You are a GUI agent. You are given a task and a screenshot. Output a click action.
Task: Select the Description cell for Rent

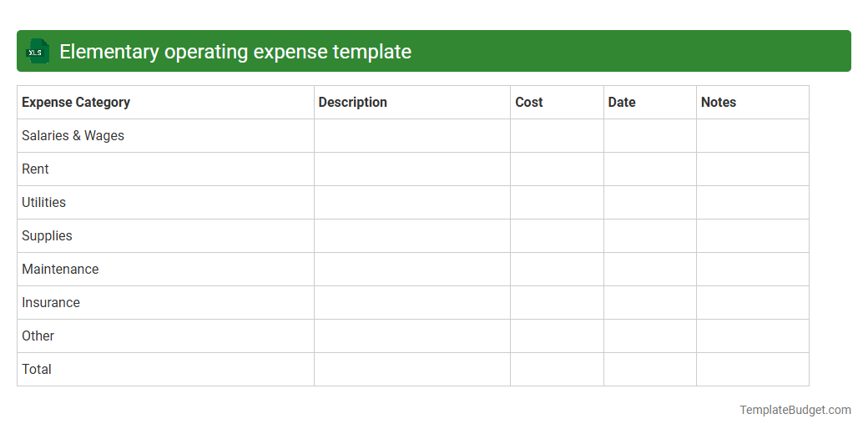pos(412,169)
